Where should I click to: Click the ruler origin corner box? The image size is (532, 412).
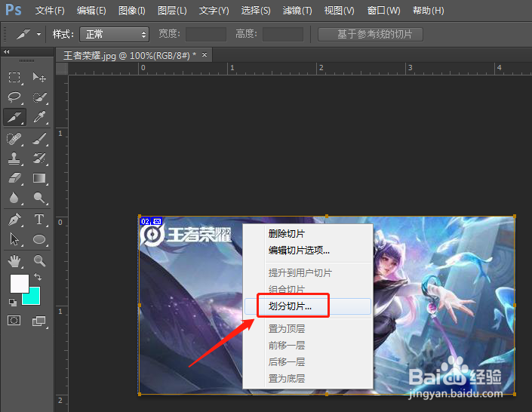pos(62,69)
